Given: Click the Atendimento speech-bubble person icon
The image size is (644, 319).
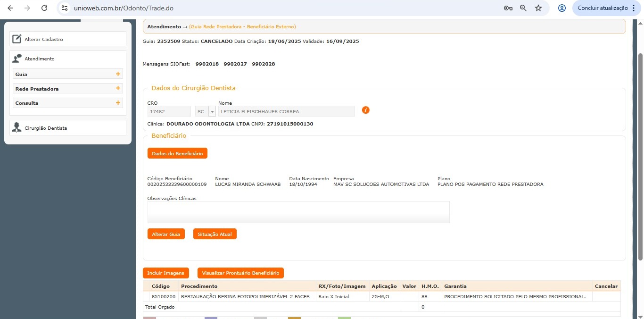Looking at the screenshot, I should click(x=17, y=59).
